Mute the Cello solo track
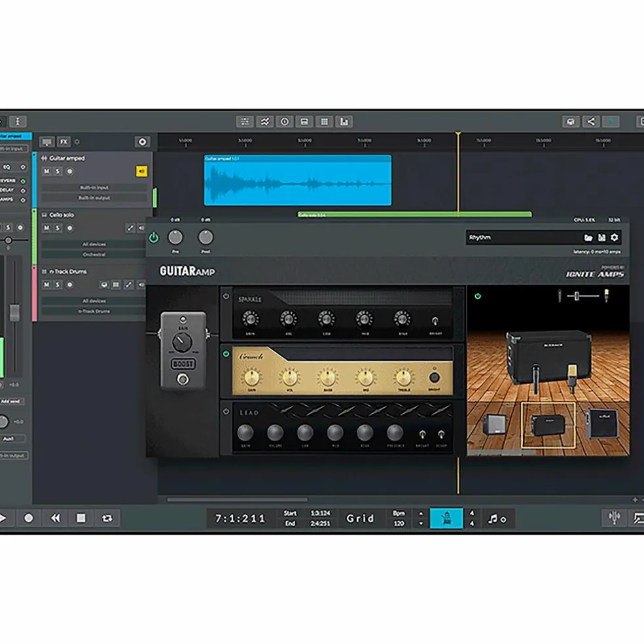The width and height of the screenshot is (644, 644). (46, 228)
